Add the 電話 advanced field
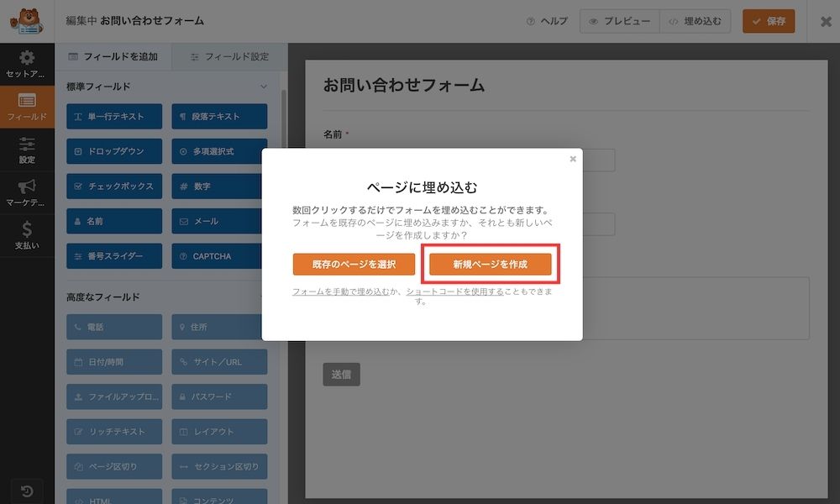This screenshot has height=504, width=840. tap(114, 327)
